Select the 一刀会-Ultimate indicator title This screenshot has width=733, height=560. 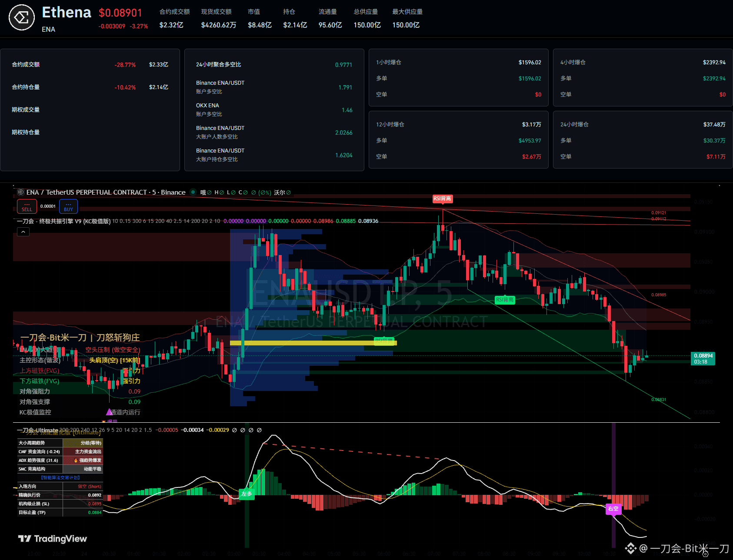[x=37, y=430]
